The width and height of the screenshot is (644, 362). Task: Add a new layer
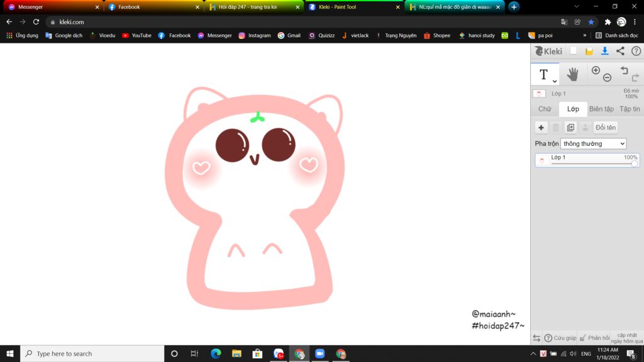[541, 128]
